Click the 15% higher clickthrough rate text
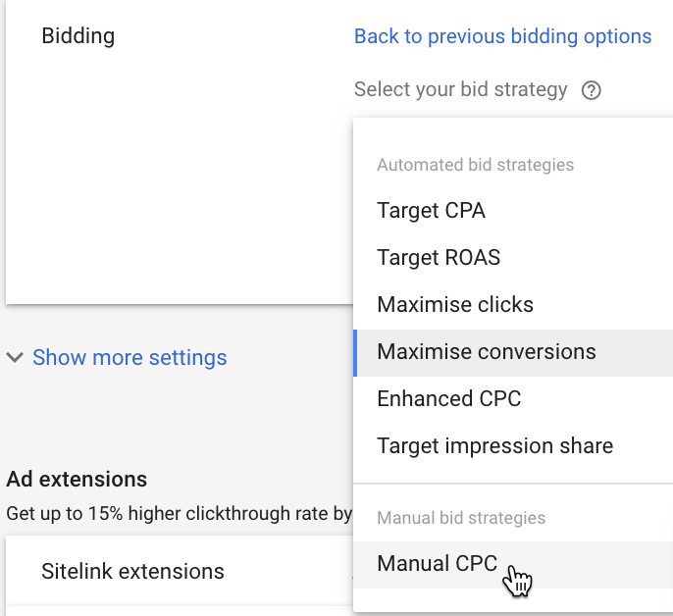673x616 pixels. 179,512
